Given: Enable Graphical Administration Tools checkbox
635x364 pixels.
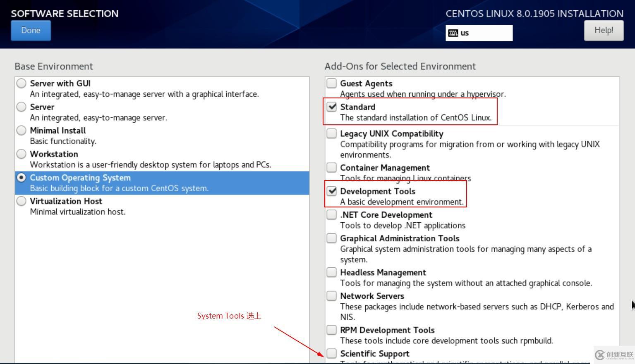Looking at the screenshot, I should [x=331, y=238].
